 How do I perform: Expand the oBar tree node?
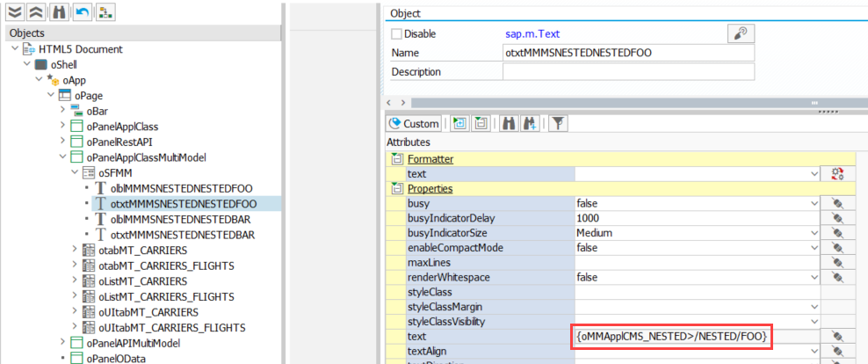pos(62,111)
